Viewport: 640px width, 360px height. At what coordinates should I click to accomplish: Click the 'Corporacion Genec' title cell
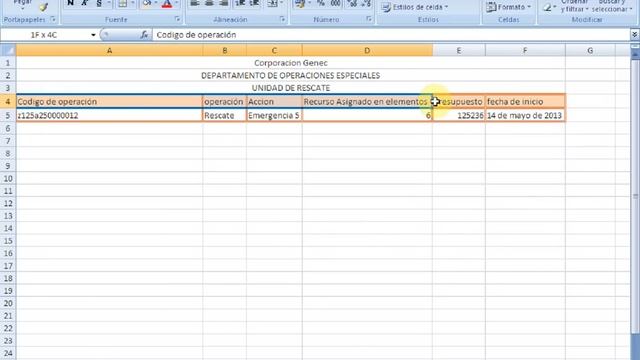291,63
